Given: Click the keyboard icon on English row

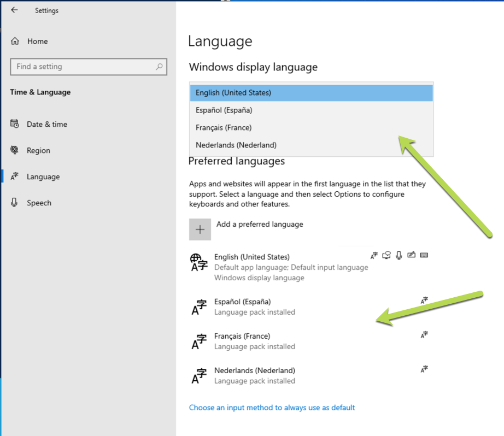Looking at the screenshot, I should coord(424,255).
